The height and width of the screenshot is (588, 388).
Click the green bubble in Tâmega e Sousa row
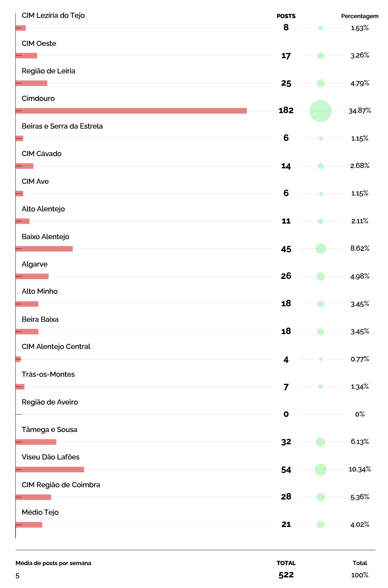320,442
